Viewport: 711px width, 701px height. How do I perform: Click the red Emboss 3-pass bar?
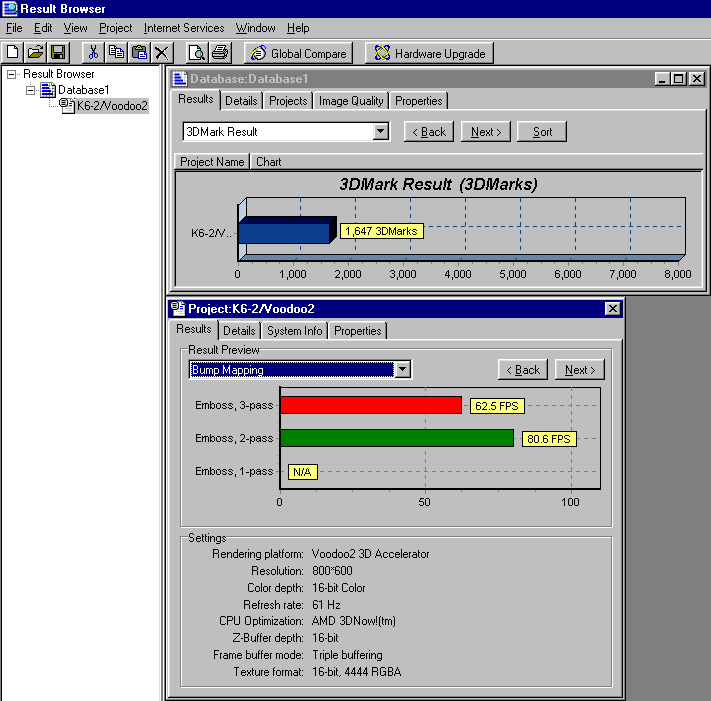pyautogui.click(x=371, y=405)
